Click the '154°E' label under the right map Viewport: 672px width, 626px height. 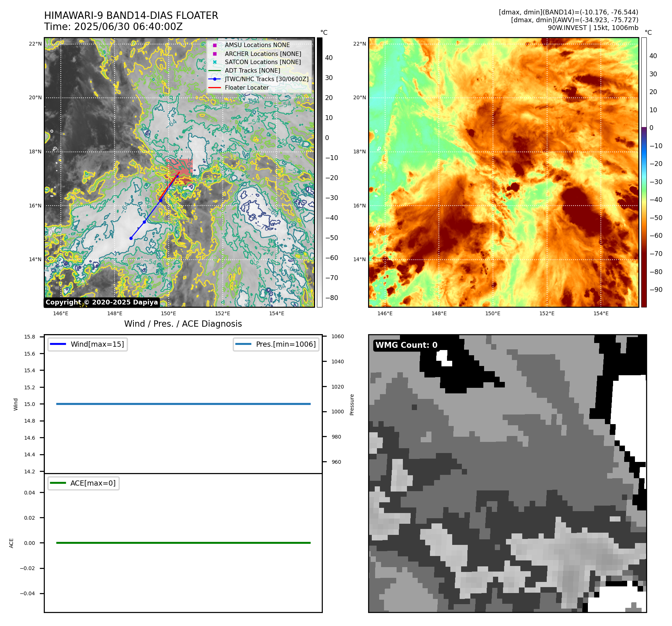601,314
